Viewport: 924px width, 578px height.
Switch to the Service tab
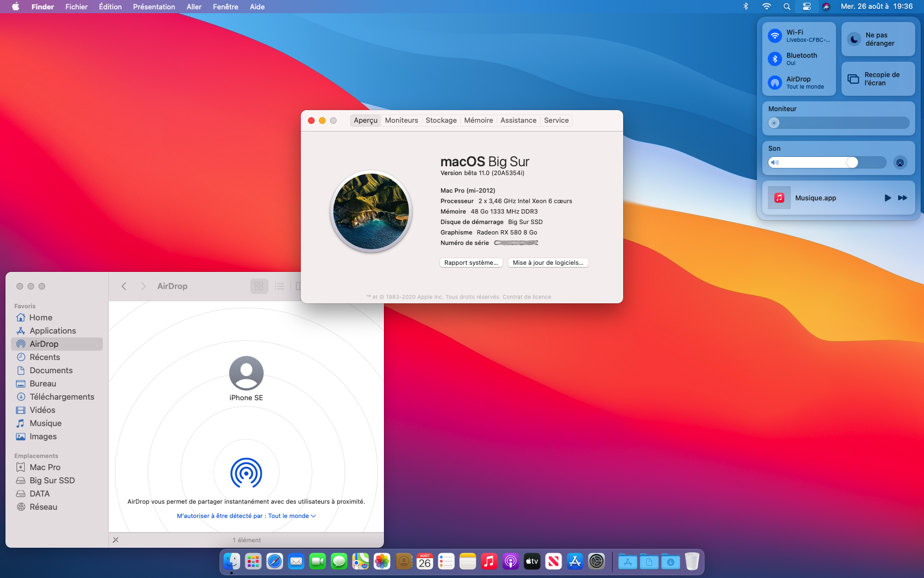[x=556, y=121]
